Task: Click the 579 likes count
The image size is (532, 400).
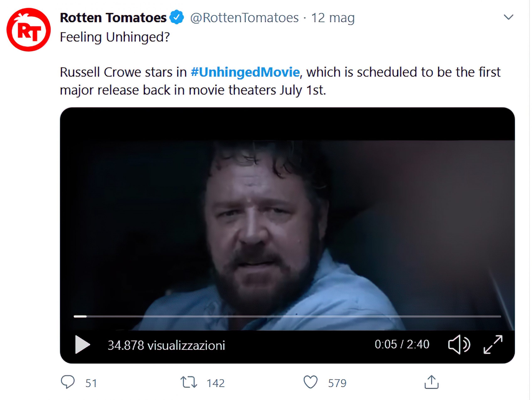Action: (337, 383)
